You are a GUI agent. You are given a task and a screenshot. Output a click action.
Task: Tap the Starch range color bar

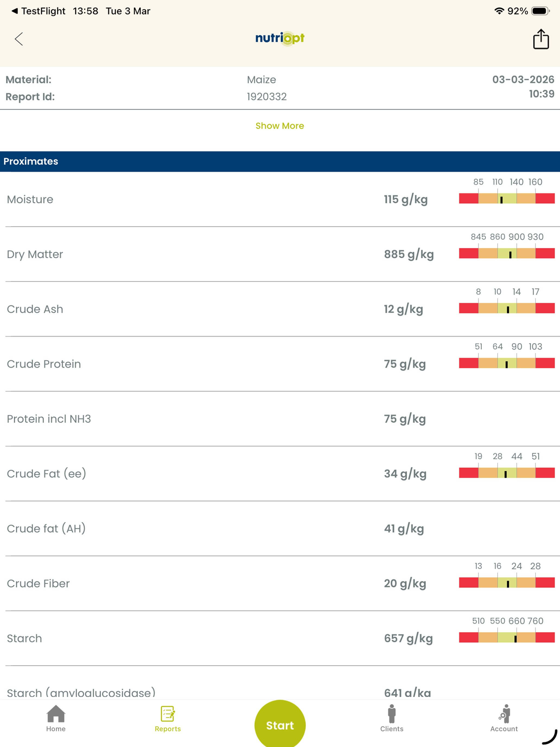[507, 637]
